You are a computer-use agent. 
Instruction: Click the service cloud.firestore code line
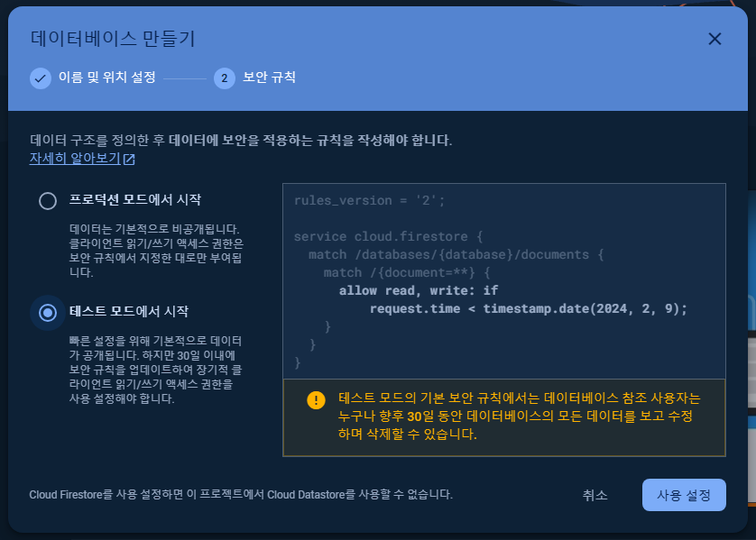388,236
